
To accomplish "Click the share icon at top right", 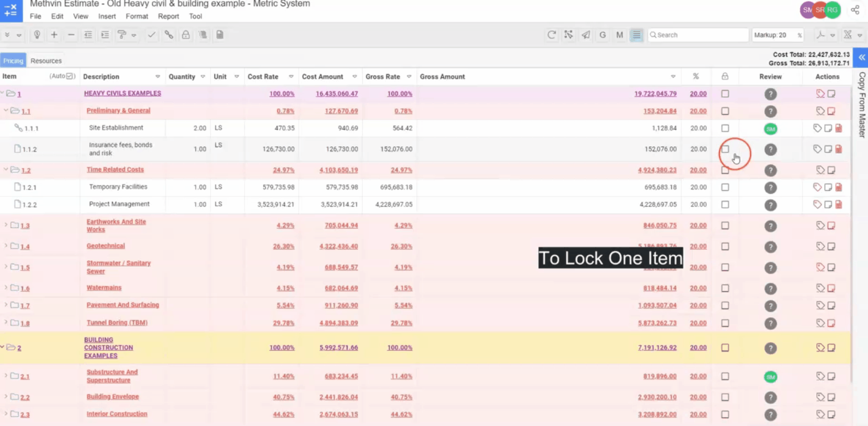I will (x=855, y=10).
